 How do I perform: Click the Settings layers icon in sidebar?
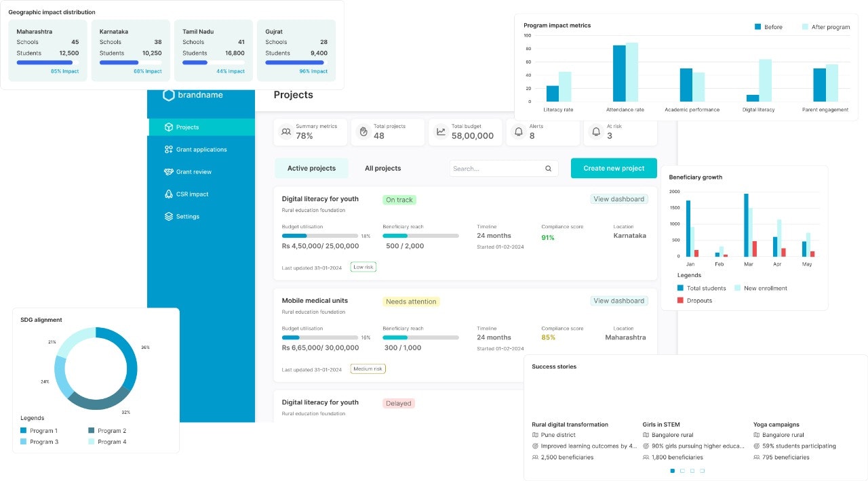click(x=169, y=217)
